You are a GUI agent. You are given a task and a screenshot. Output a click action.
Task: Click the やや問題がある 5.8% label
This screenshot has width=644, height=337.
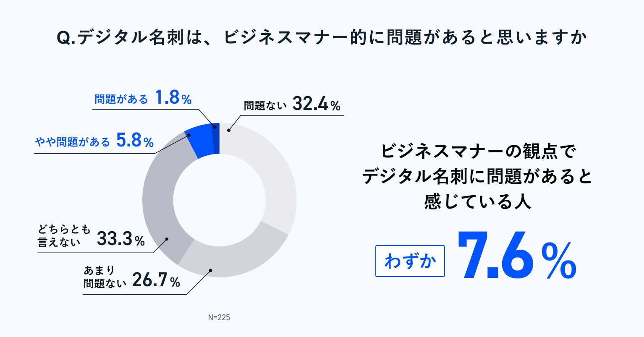tap(94, 141)
